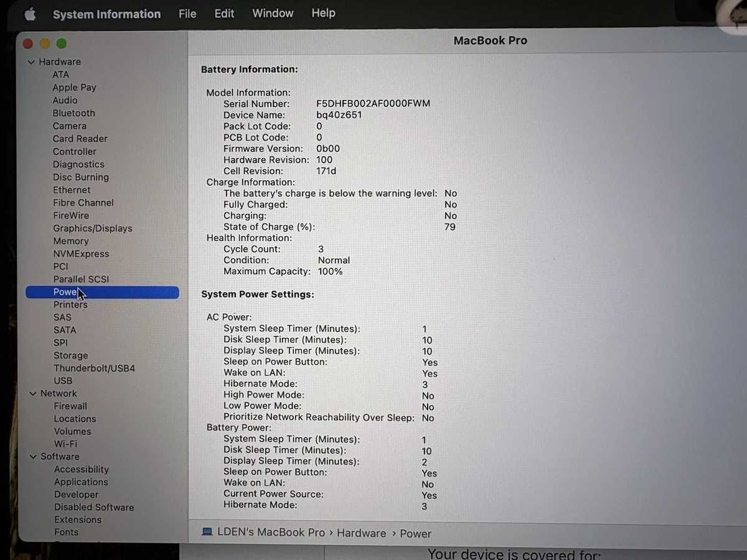Select Memory in the sidebar
The width and height of the screenshot is (747, 560).
[x=71, y=241]
